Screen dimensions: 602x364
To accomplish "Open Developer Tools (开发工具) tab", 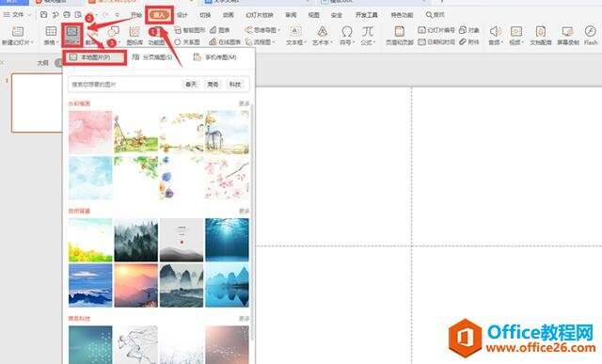I will point(367,15).
